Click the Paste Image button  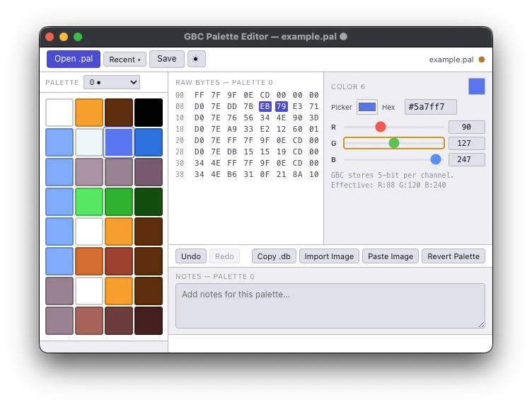pyautogui.click(x=391, y=256)
